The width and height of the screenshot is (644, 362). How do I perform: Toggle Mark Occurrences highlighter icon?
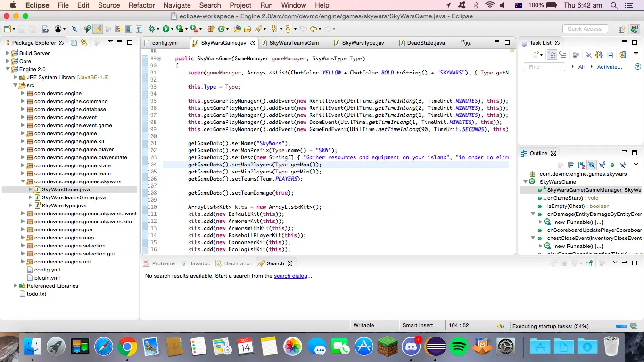pyautogui.click(x=98, y=29)
